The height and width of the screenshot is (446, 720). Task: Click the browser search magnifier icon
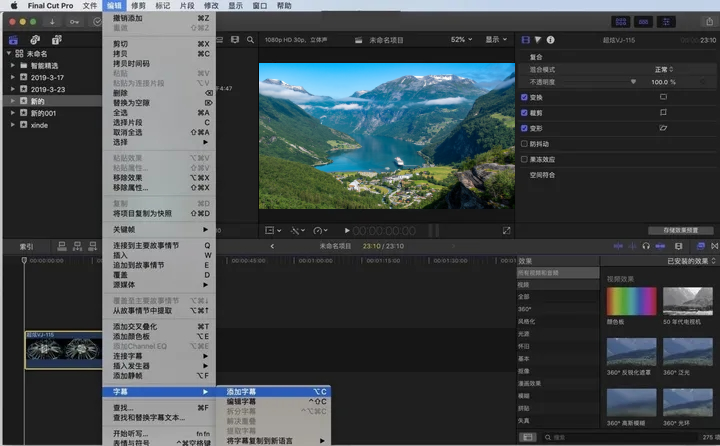click(x=250, y=40)
